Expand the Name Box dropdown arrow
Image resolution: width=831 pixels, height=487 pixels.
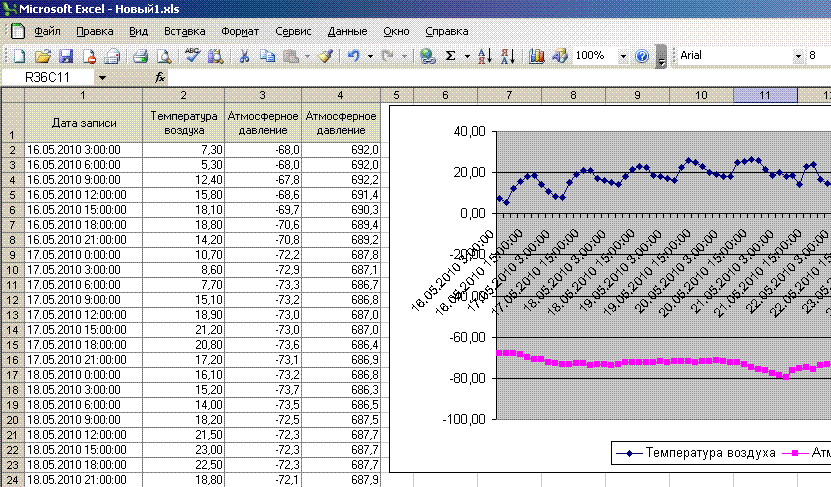(102, 77)
